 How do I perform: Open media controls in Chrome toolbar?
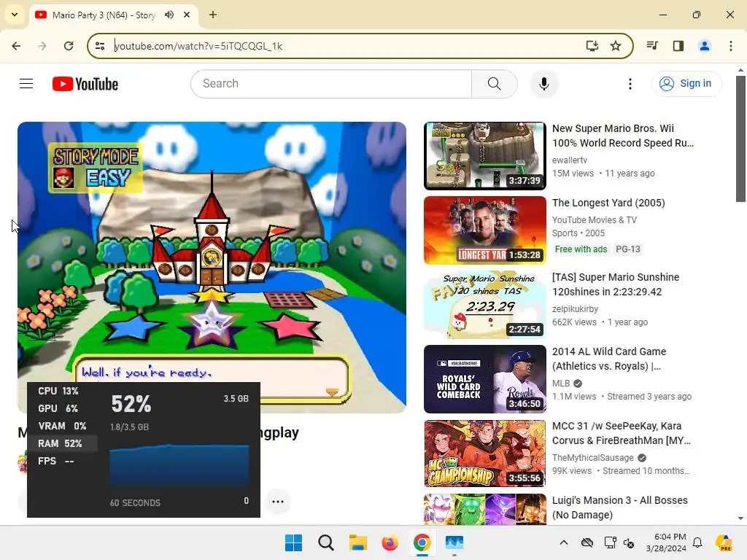point(652,46)
